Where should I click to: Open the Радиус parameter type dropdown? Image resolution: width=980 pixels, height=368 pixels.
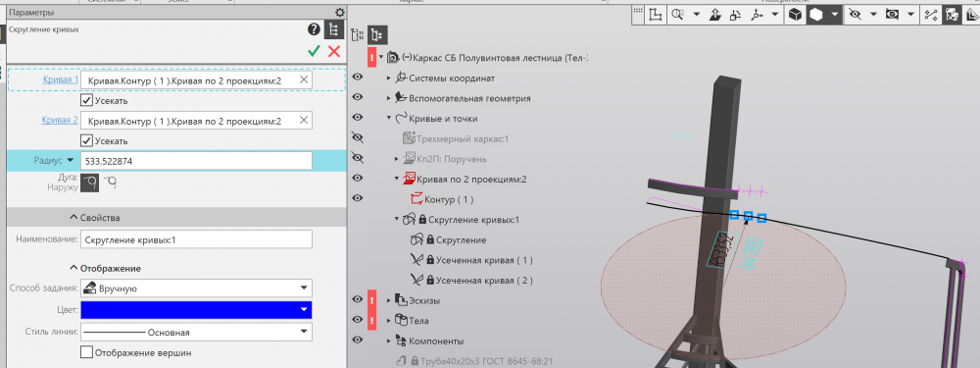[x=70, y=161]
